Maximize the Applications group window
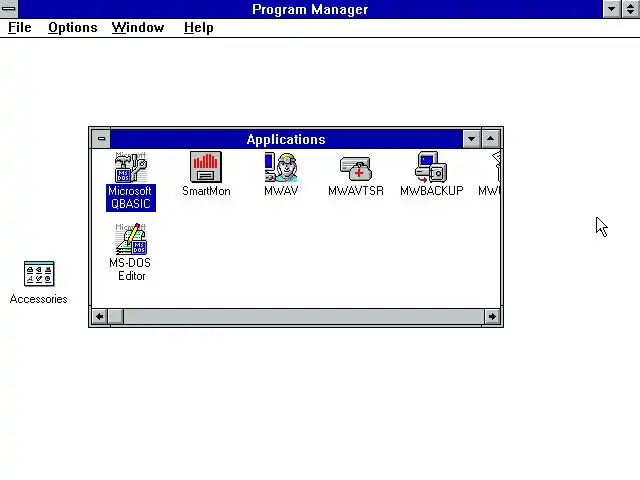The height and width of the screenshot is (480, 640). pyautogui.click(x=491, y=139)
